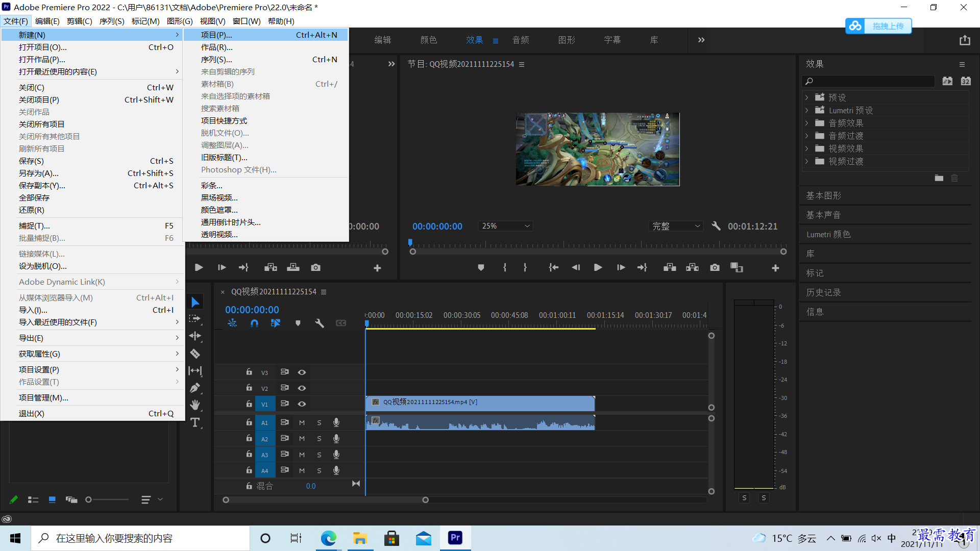Click the Insert button in Source monitor
This screenshot has height=551, width=980.
tap(271, 267)
